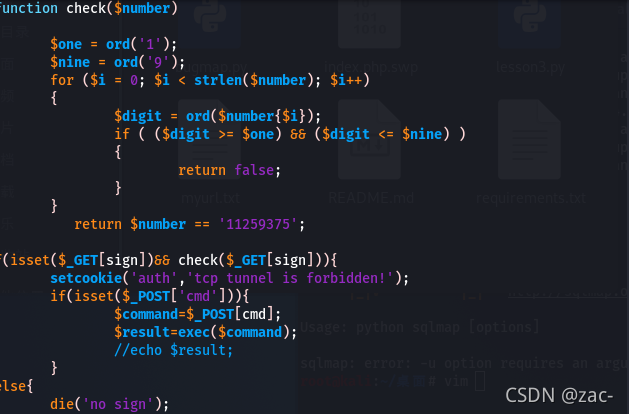Click the 'setcookie' function call
The height and width of the screenshot is (414, 629).
(x=86, y=278)
